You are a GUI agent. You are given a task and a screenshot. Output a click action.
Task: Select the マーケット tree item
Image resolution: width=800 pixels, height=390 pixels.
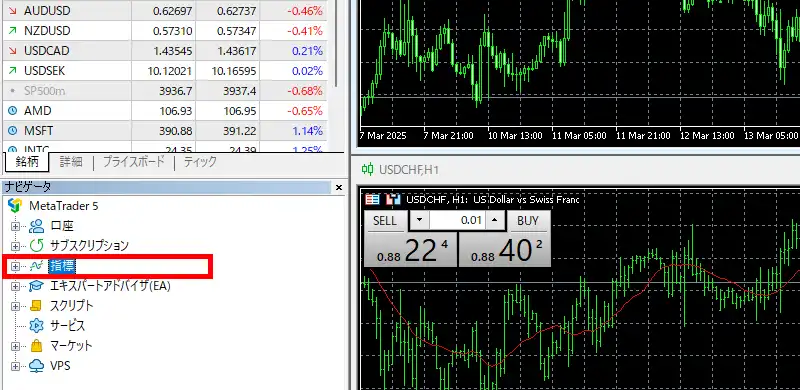point(71,346)
